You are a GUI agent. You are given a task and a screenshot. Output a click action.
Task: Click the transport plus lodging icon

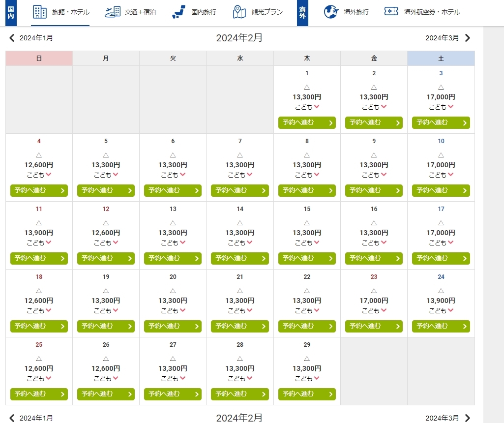pos(113,12)
